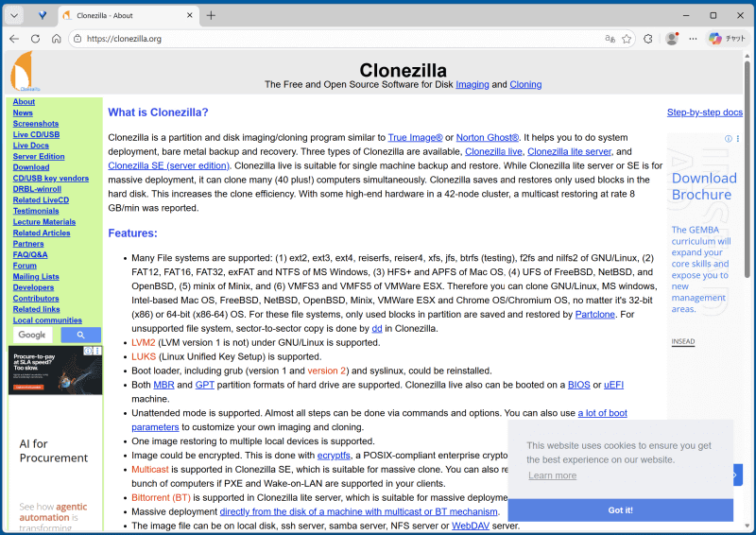Viewport: 756px width, 535px height.
Task: Open the About sidebar link
Action: pyautogui.click(x=24, y=102)
